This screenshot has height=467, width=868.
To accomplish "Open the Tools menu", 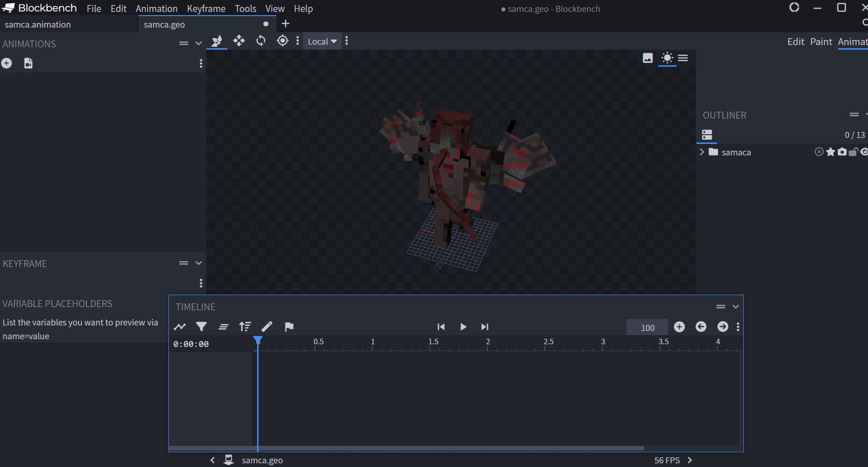I will click(246, 9).
